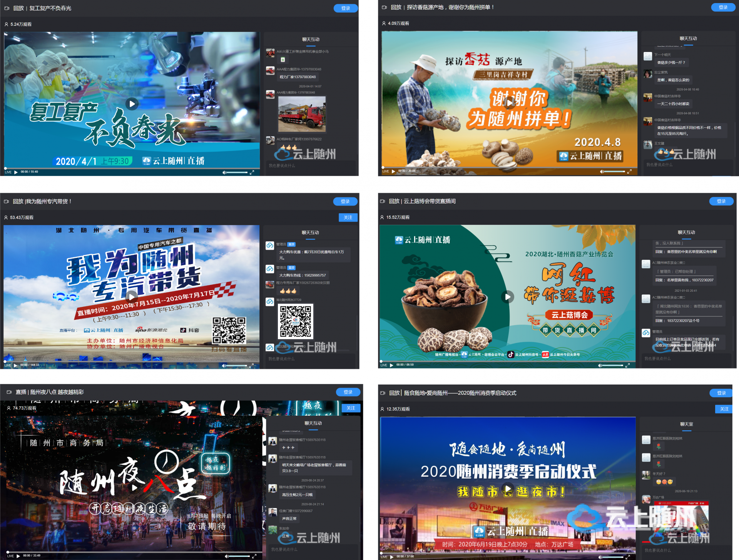Screen dimensions: 739x560
Task: Mute volume icon in 我为随州专汽带货 player
Action: (224, 366)
